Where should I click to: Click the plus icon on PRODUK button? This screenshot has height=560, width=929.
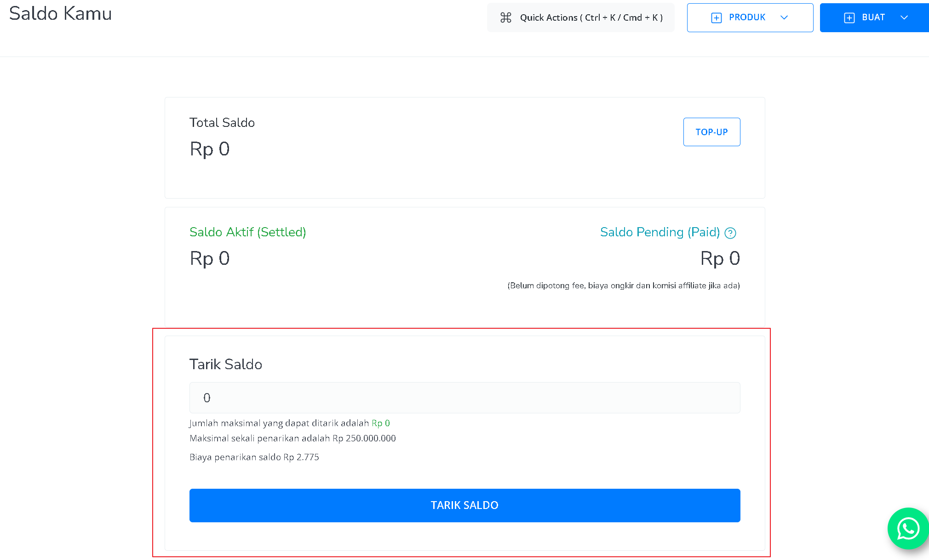pyautogui.click(x=717, y=17)
